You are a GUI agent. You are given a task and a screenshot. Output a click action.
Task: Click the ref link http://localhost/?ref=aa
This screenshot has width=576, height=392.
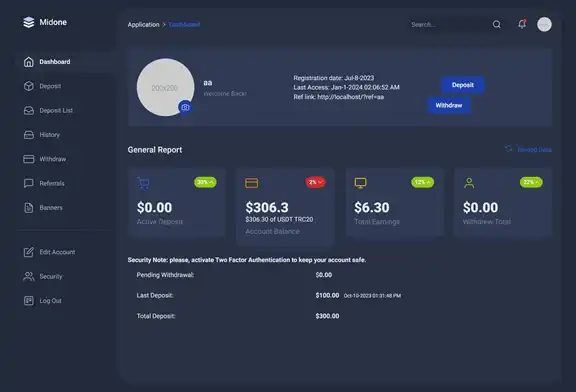click(351, 97)
